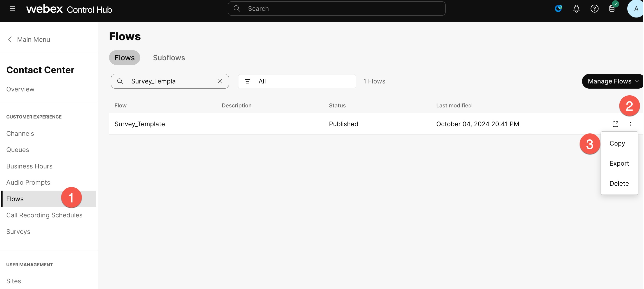Click the three-dot more options icon
Image resolution: width=644 pixels, height=289 pixels.
tap(630, 124)
